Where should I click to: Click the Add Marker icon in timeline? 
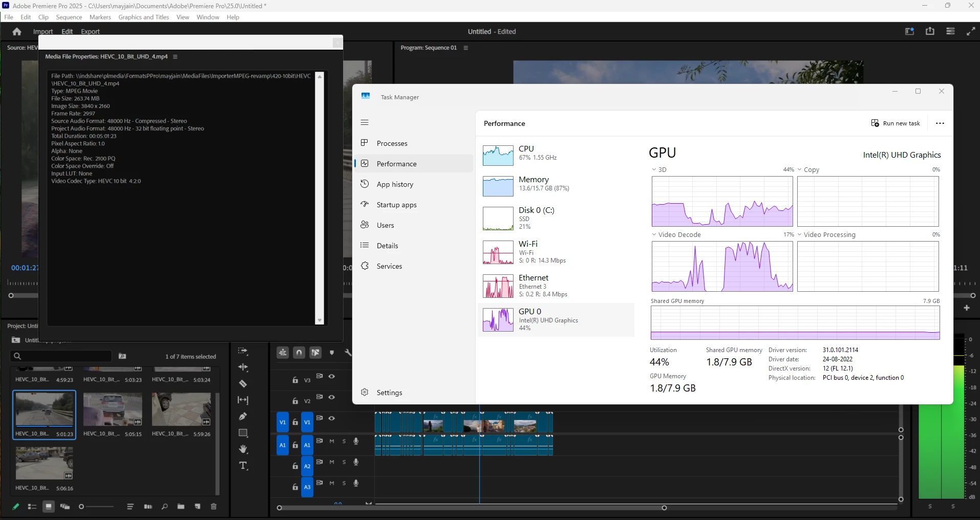(332, 353)
